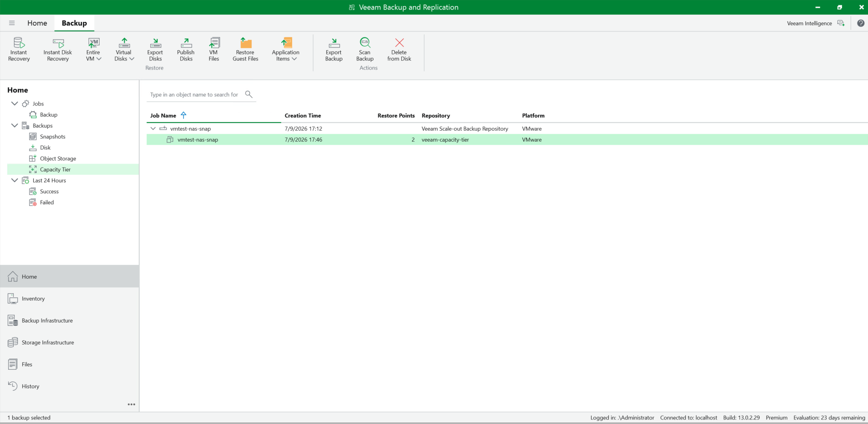Open Backup Infrastructure view
This screenshot has width=868, height=424.
69,320
